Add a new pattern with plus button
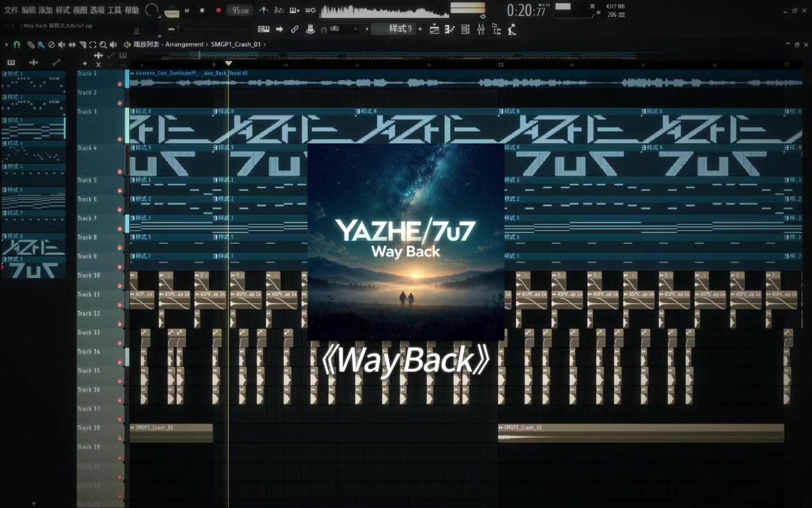This screenshot has height=508, width=812. coord(420,29)
